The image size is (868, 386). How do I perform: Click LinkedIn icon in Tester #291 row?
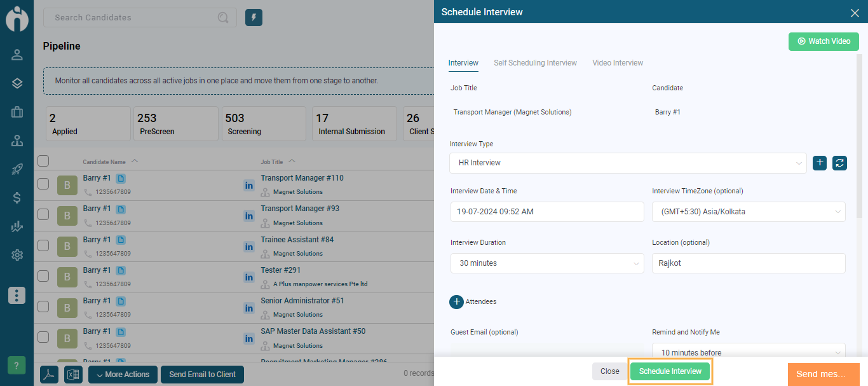249,277
